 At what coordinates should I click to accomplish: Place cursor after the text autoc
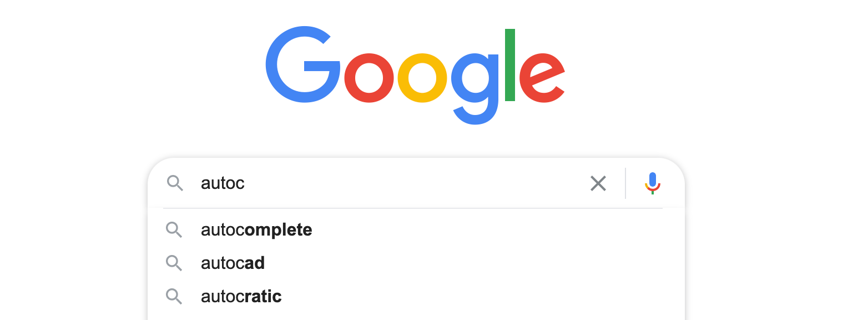247,183
